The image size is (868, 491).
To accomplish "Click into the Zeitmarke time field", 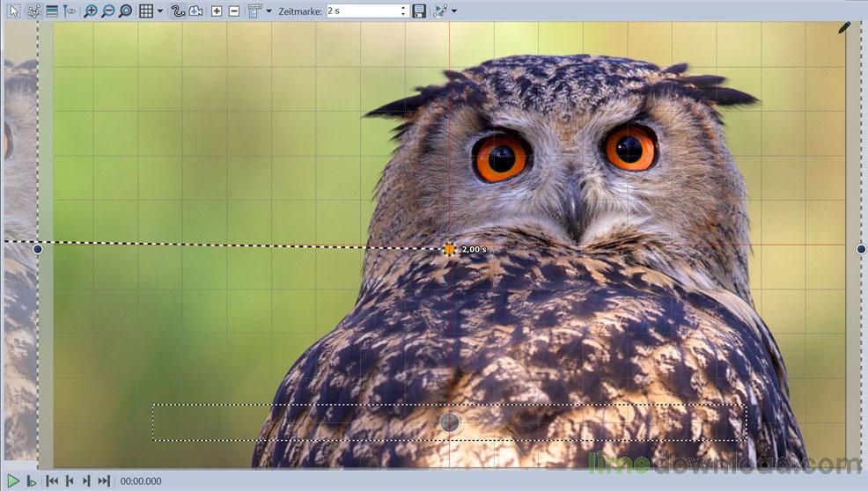I will coord(363,11).
